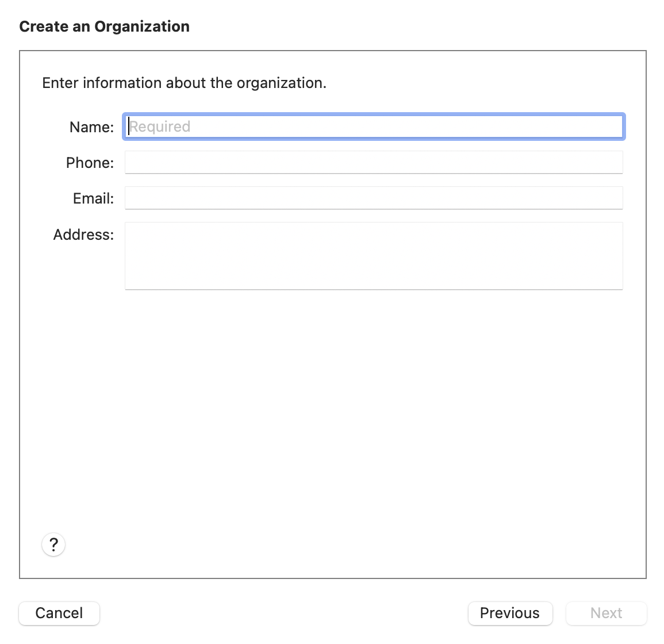664x644 pixels.
Task: Click the word "Enter" in the instructions
Action: tap(60, 83)
